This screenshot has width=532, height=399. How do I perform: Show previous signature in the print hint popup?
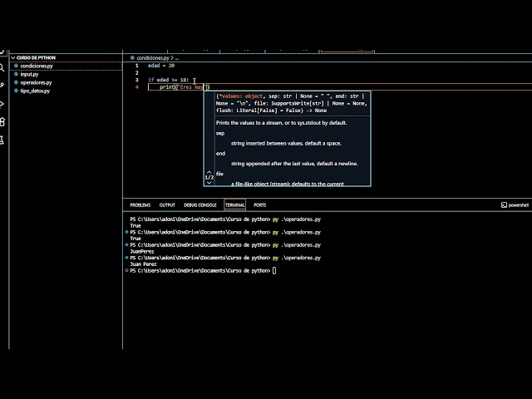pos(209,172)
